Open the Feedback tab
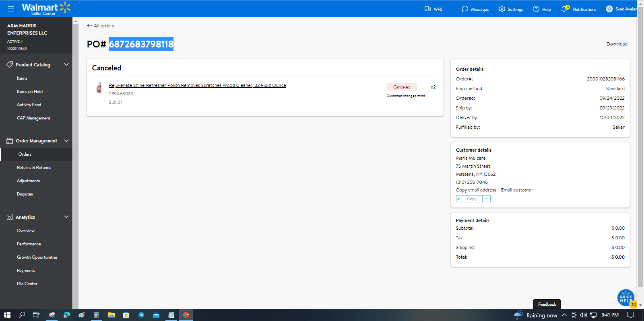Image resolution: width=644 pixels, height=321 pixels. (547, 304)
